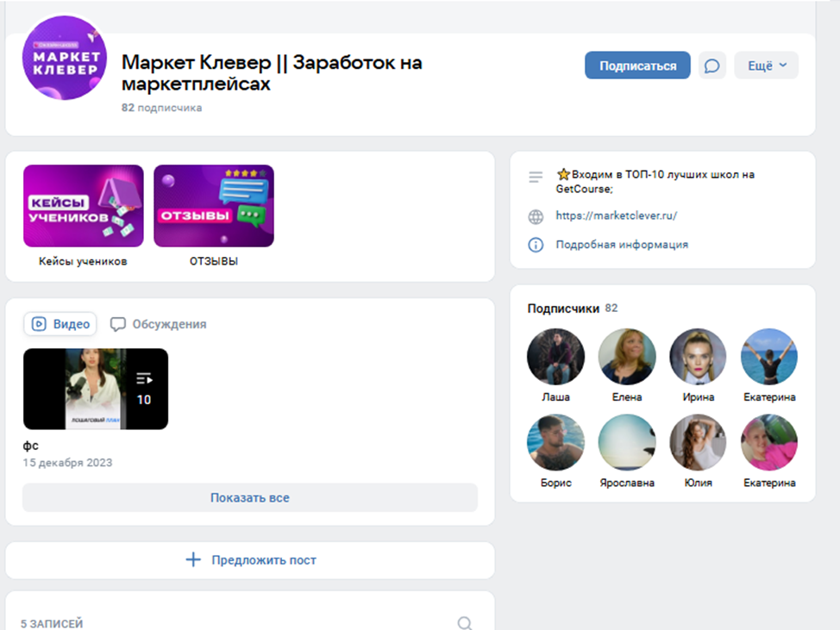
Task: Click the Маркет Клевер community logo avatar
Action: (65, 58)
